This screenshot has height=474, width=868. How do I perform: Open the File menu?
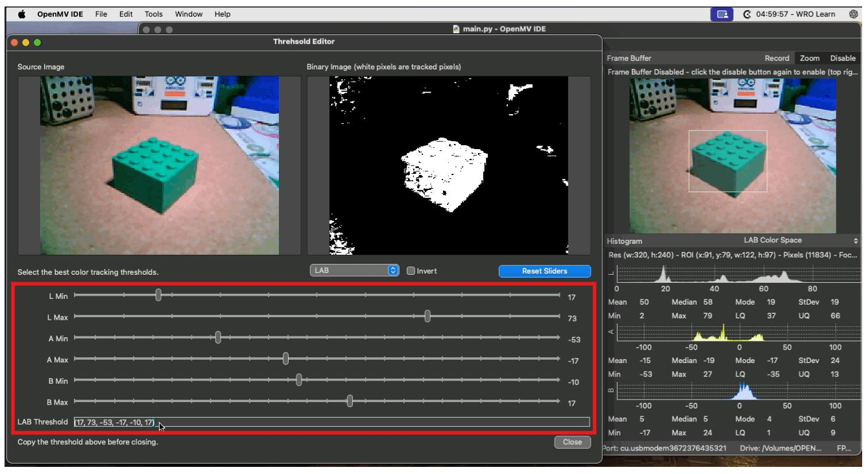(101, 14)
